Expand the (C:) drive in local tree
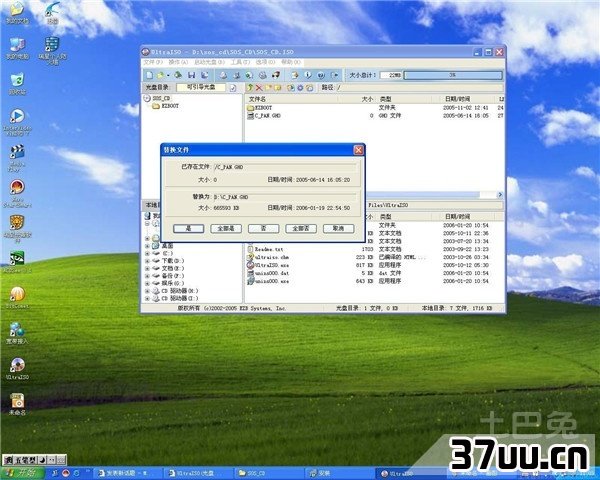The height and width of the screenshot is (480, 600). click(x=147, y=253)
